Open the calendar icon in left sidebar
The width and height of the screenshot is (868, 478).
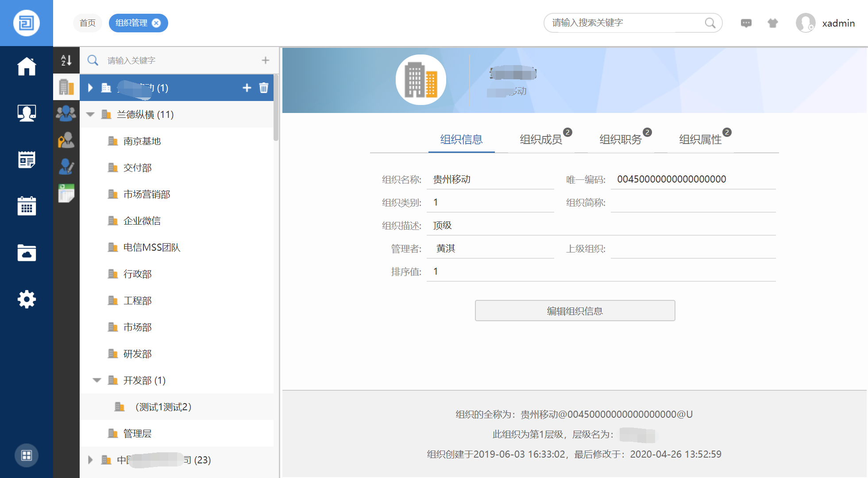[x=27, y=206]
